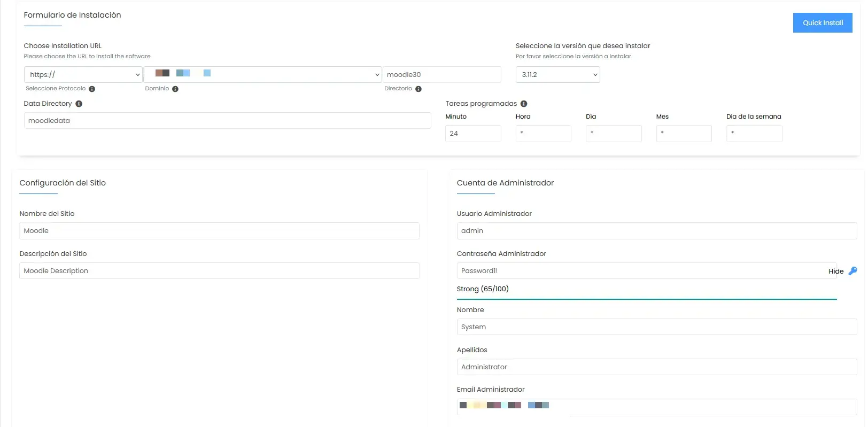
Task: Click the Día cron input field
Action: (614, 133)
